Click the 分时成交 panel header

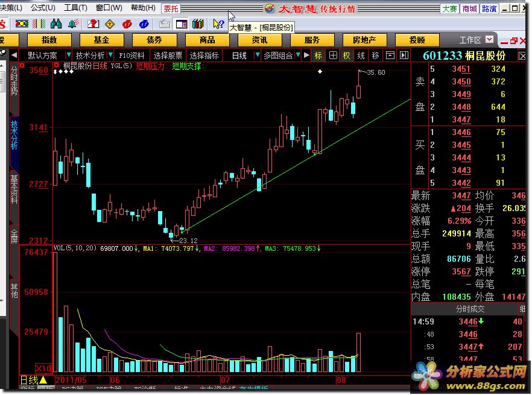(x=470, y=309)
